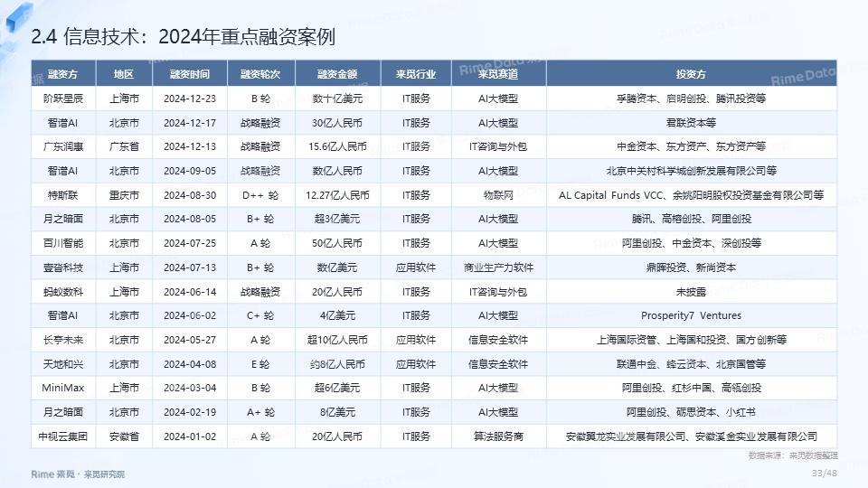Click the date cell '2024-09-05'
The width and height of the screenshot is (868, 488).
tap(190, 171)
